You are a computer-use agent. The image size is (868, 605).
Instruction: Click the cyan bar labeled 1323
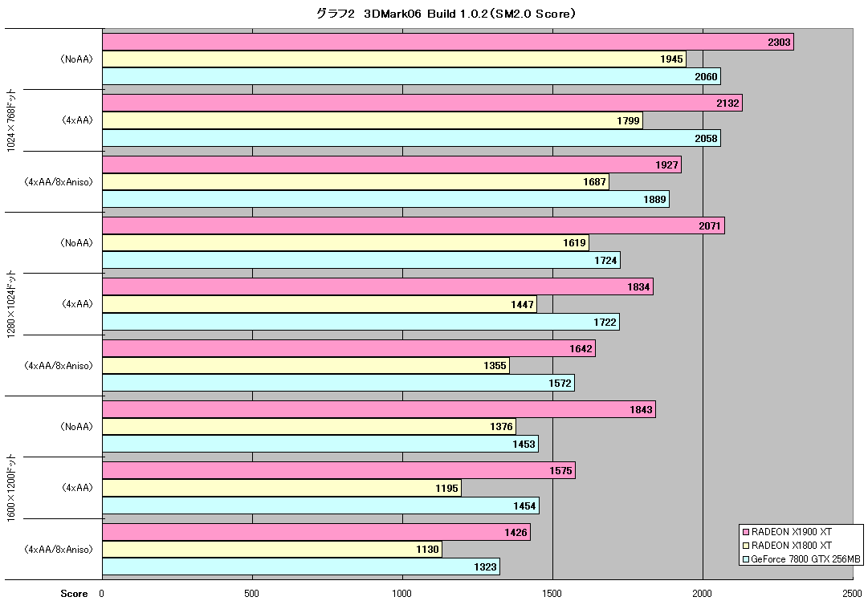[301, 566]
